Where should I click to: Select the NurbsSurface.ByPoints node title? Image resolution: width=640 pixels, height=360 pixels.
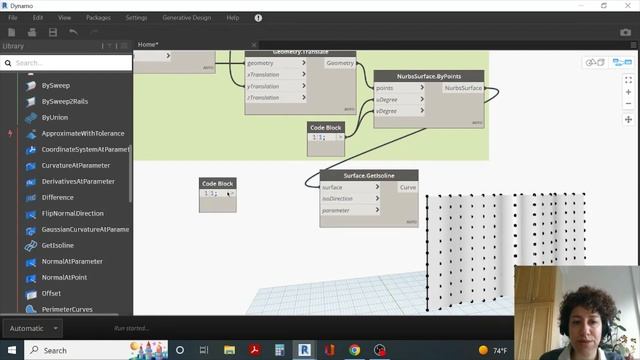tap(429, 76)
